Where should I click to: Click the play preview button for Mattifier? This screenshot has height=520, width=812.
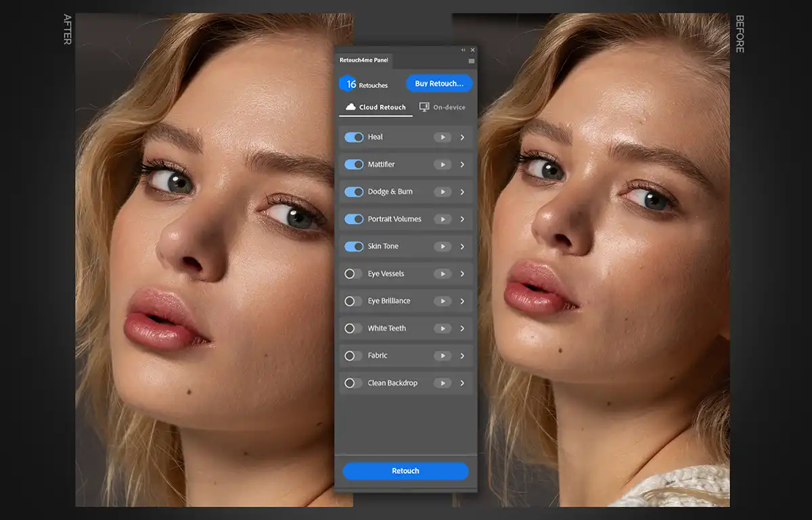tap(442, 164)
